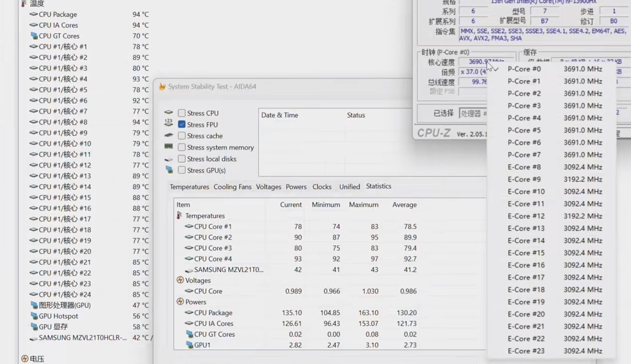Choose E-Core #12 in the core menu

(x=551, y=216)
